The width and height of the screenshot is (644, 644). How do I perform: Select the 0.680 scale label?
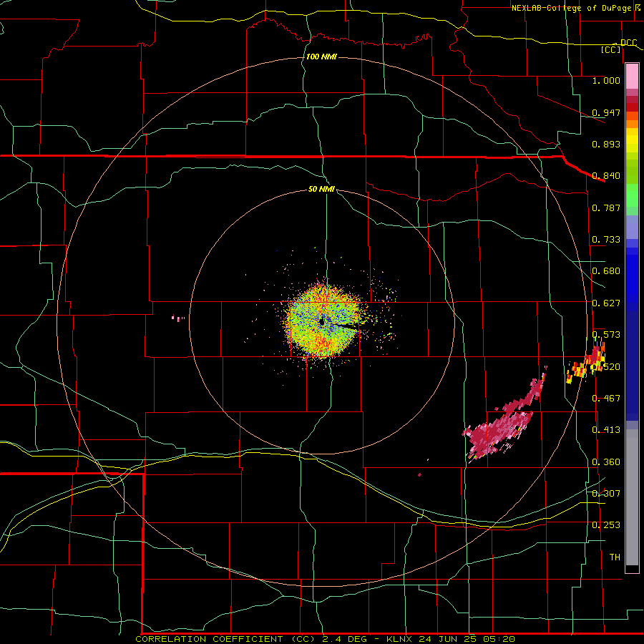tap(606, 271)
